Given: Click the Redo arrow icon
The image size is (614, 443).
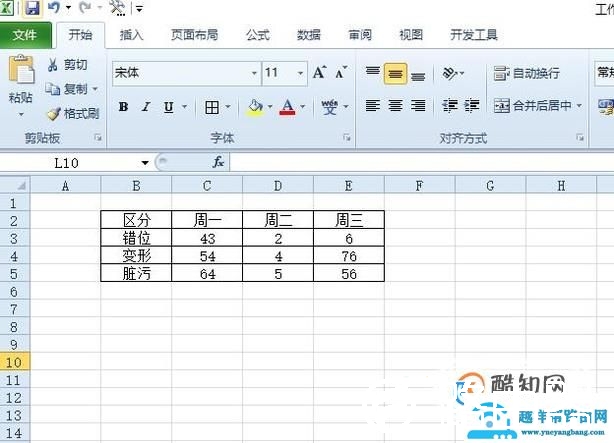Looking at the screenshot, I should click(x=85, y=7).
